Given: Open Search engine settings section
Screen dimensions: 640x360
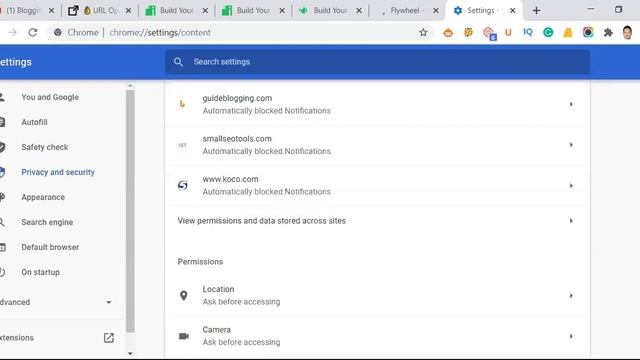Looking at the screenshot, I should 47,222.
